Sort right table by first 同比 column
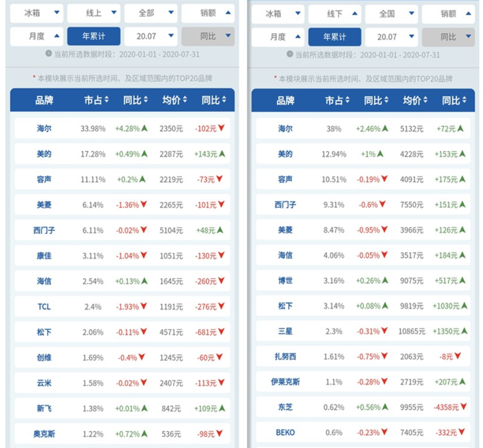 (x=376, y=101)
